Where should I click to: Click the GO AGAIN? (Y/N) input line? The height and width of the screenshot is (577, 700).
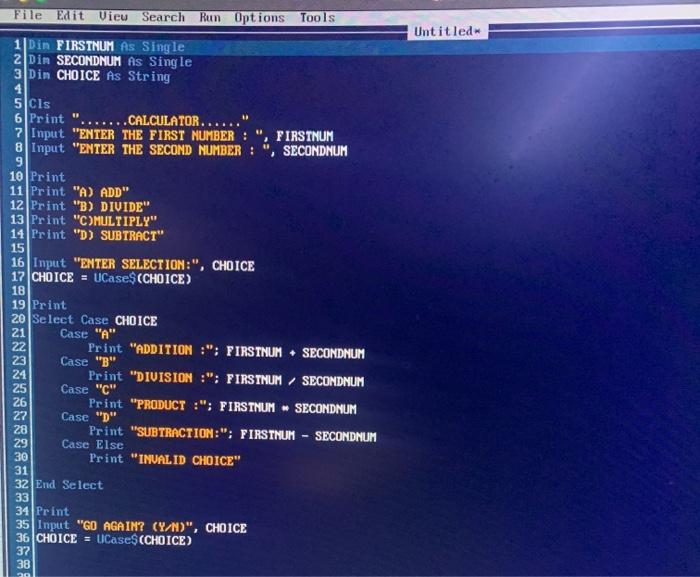click(x=142, y=527)
